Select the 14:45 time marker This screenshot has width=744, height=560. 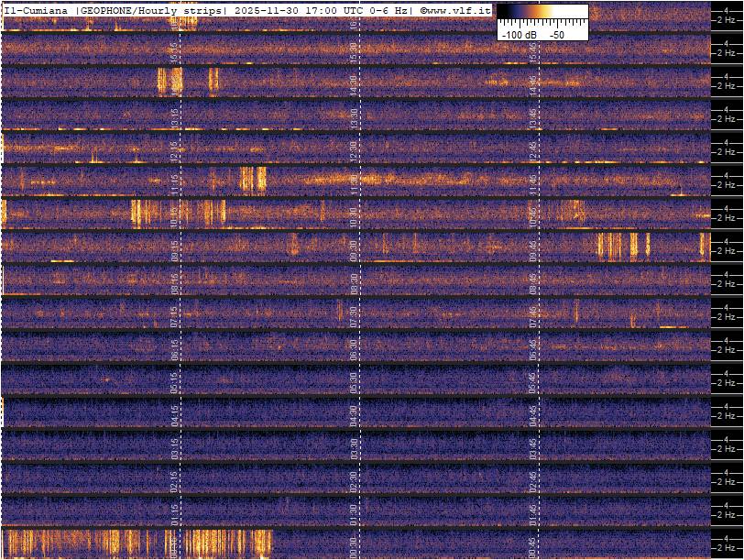coord(533,84)
